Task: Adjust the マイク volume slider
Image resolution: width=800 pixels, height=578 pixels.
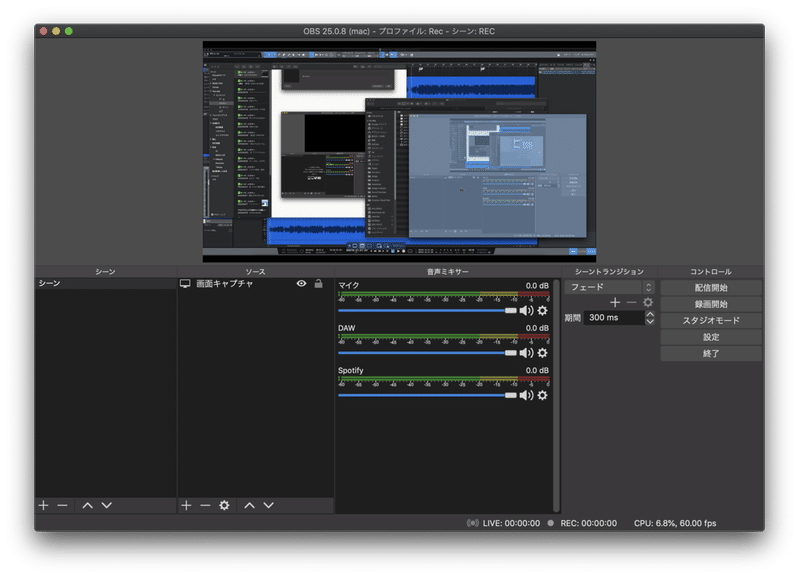Action: pyautogui.click(x=427, y=310)
